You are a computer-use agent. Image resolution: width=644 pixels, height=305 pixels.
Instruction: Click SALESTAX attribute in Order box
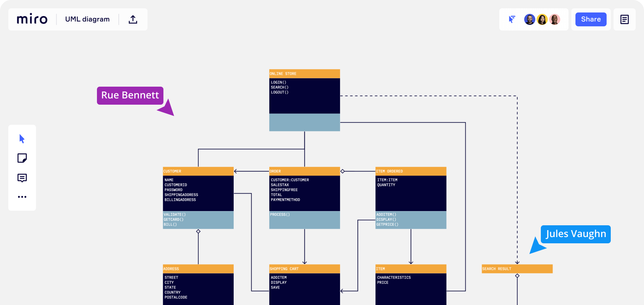280,185
